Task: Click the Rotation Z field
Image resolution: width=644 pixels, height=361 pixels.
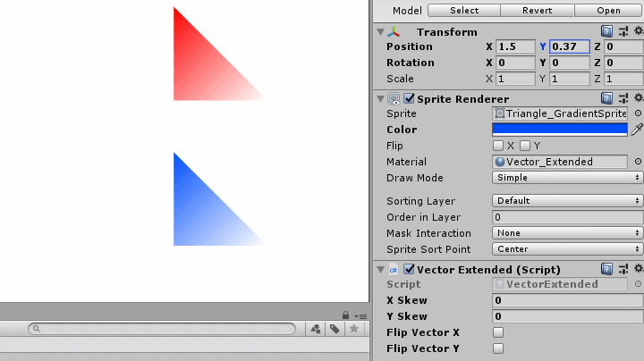Action: tap(624, 63)
